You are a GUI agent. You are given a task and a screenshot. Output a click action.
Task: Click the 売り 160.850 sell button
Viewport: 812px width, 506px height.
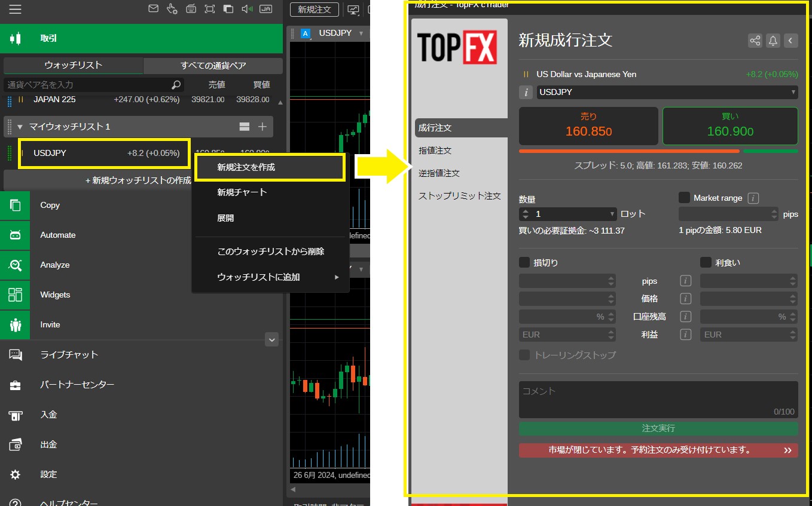588,126
